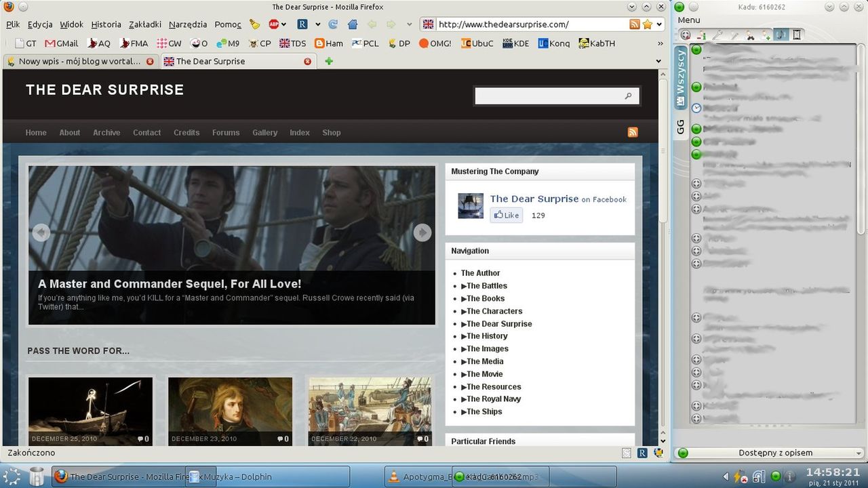Open Adblock Plus dropdown arrow
This screenshot has width=868, height=488.
click(283, 24)
